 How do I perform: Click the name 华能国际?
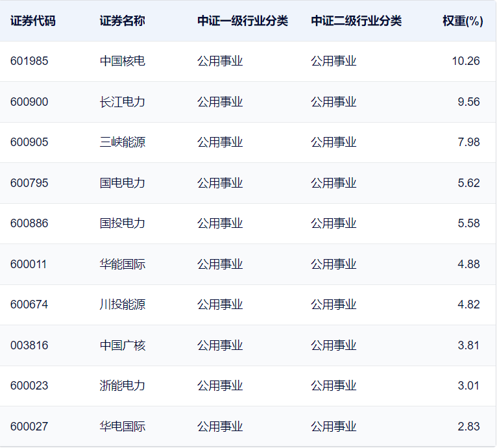tap(123, 264)
